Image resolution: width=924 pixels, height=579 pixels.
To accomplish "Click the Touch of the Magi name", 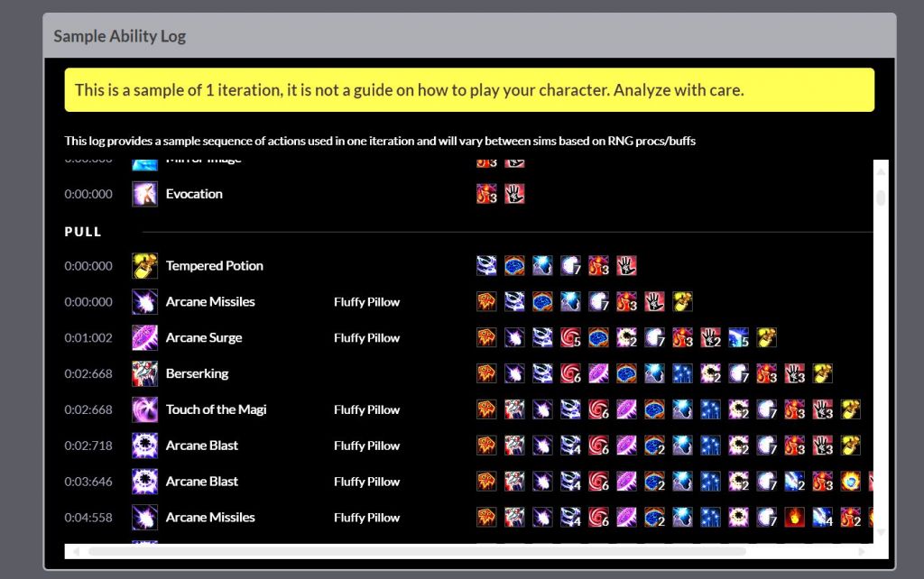I will 216,409.
